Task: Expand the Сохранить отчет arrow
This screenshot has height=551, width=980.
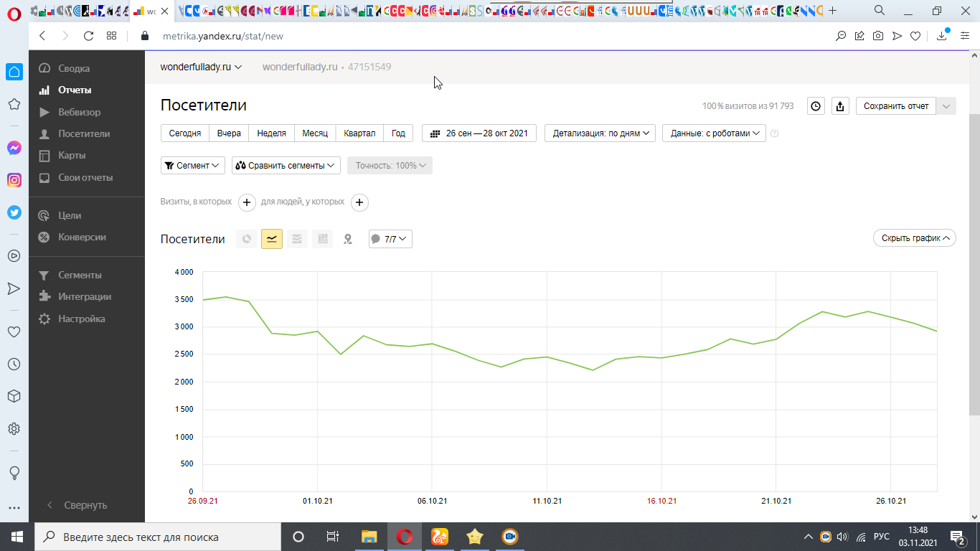Action: click(x=946, y=106)
